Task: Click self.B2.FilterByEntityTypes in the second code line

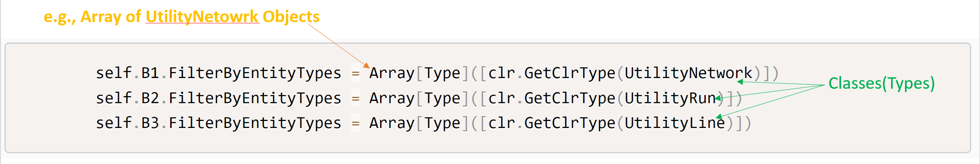Action: 218,98
